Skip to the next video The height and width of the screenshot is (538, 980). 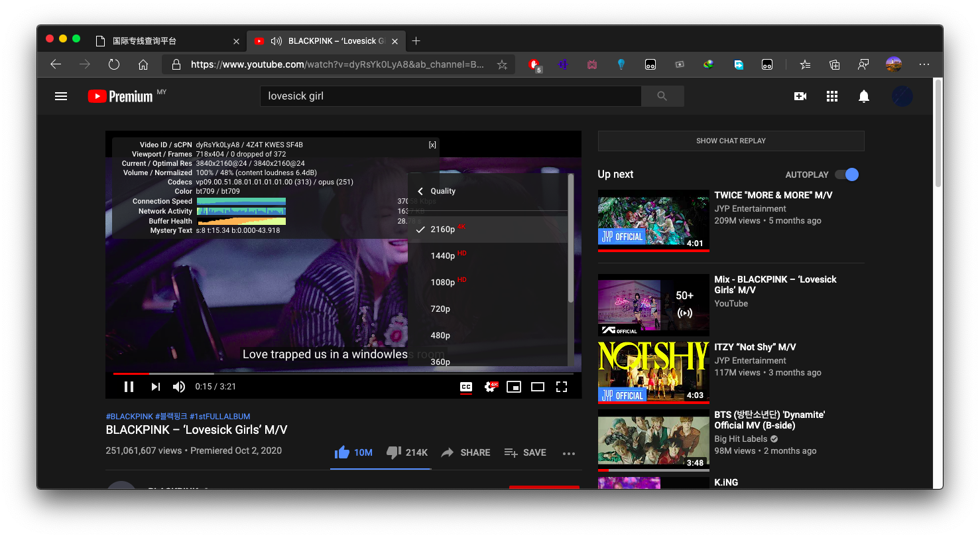155,387
